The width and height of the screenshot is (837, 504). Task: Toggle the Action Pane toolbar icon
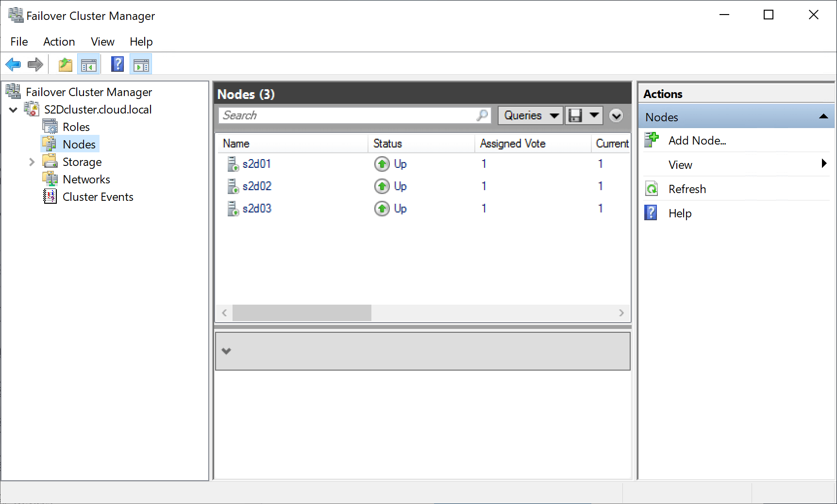pos(141,65)
